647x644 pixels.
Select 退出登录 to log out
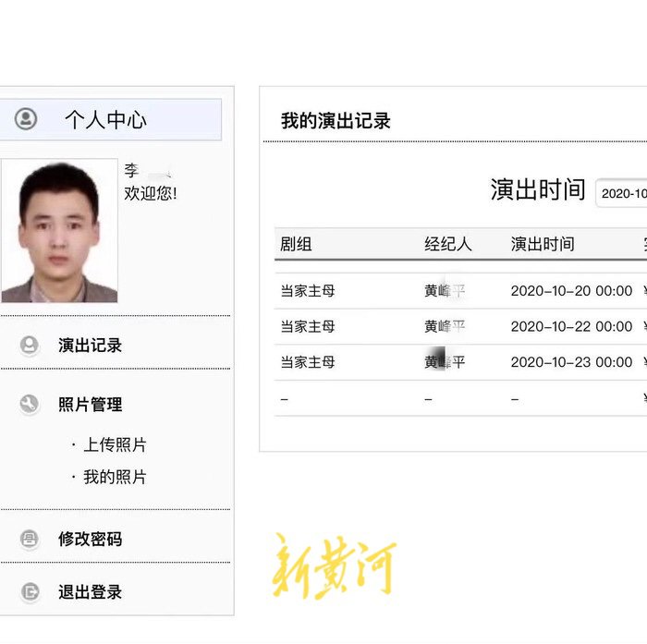(x=90, y=592)
